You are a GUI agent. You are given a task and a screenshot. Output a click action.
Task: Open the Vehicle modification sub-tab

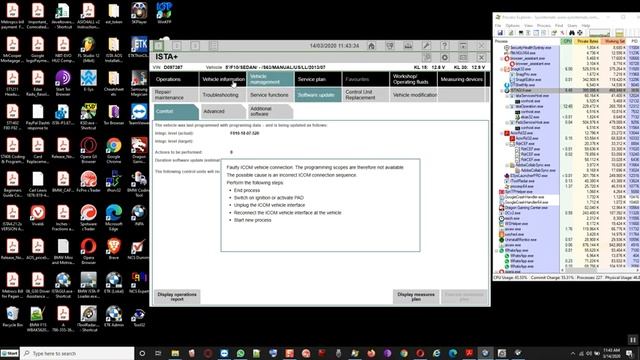pos(413,95)
